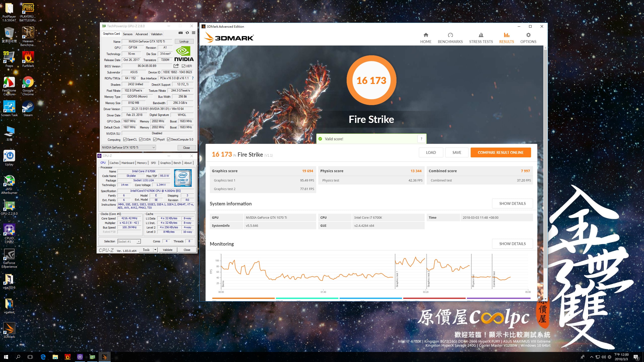Click Validate button in CPU-Z

click(x=168, y=250)
